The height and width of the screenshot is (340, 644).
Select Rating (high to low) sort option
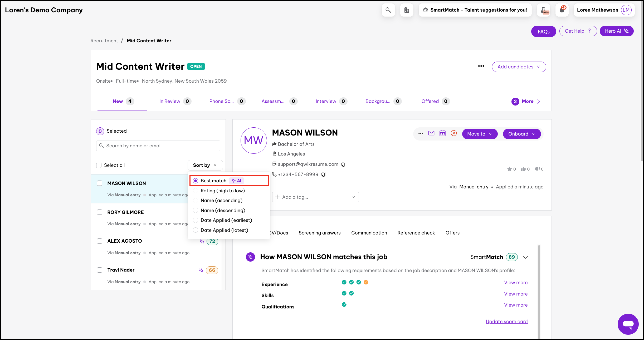pyautogui.click(x=222, y=191)
